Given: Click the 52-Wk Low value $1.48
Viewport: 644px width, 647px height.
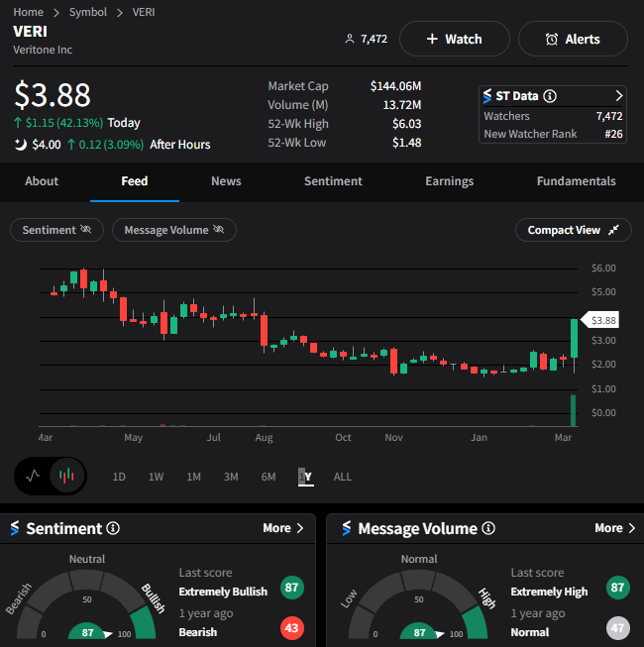Looking at the screenshot, I should tap(407, 143).
